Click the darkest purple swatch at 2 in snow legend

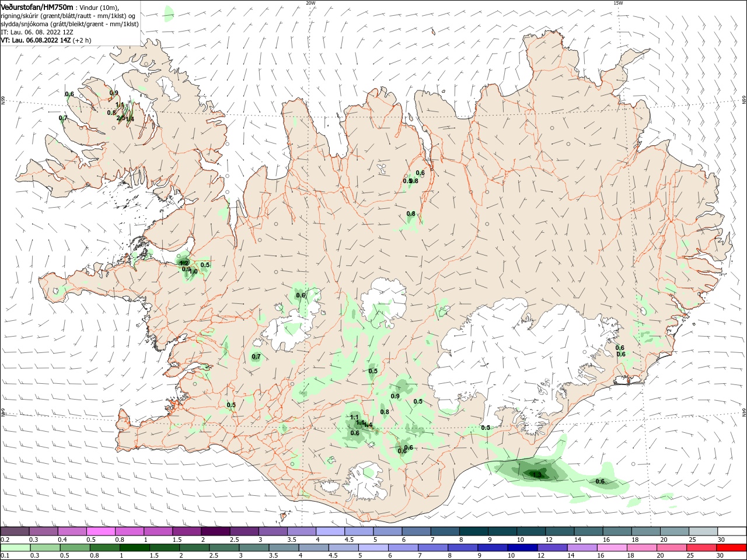(215, 531)
